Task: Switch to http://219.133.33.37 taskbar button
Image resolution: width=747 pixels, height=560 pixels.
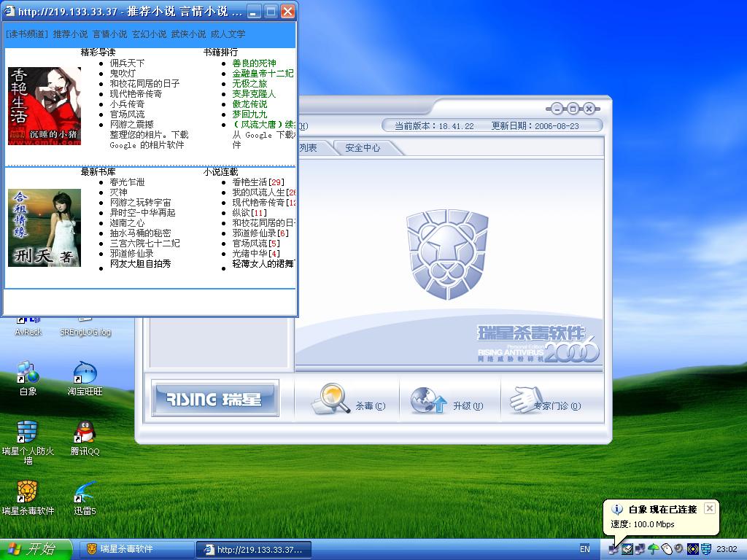Action: [x=254, y=550]
